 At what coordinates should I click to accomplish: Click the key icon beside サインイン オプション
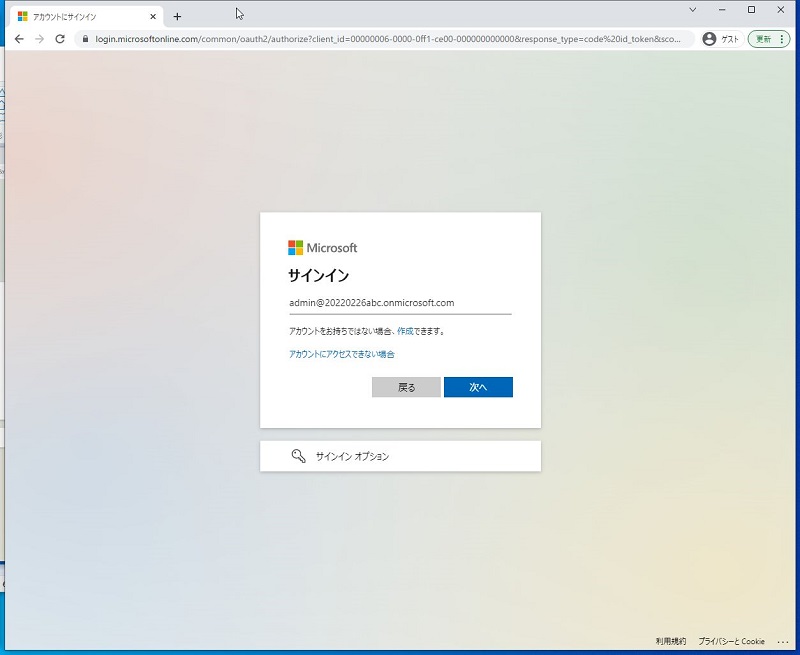point(298,456)
